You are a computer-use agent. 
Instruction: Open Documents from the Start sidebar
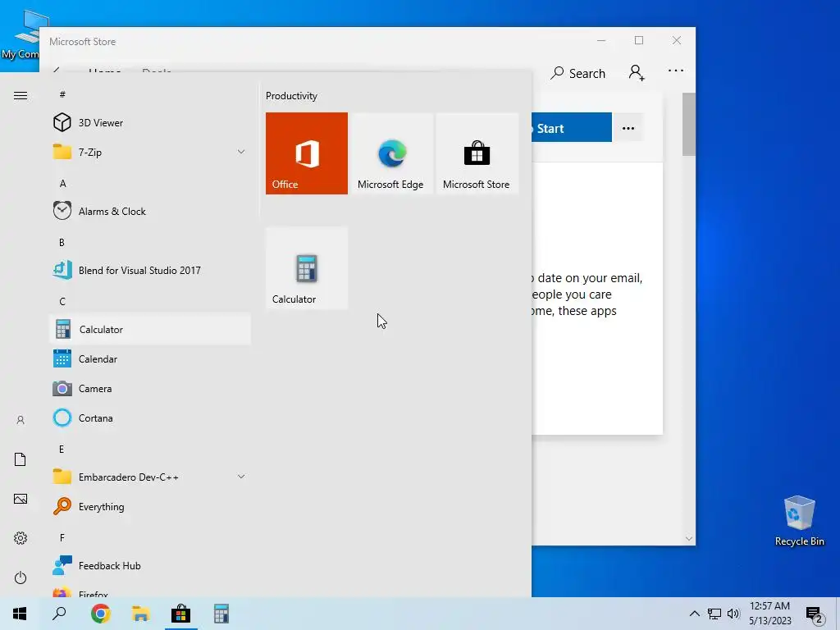21,459
